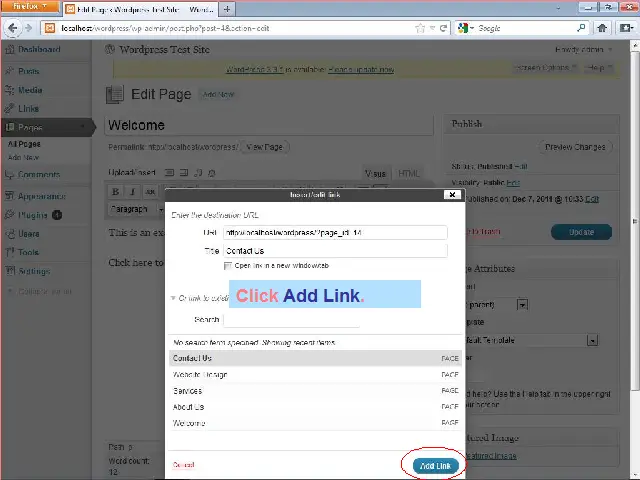The width and height of the screenshot is (640, 480).
Task: Open the Paragraph format dropdown
Action: tap(136, 209)
